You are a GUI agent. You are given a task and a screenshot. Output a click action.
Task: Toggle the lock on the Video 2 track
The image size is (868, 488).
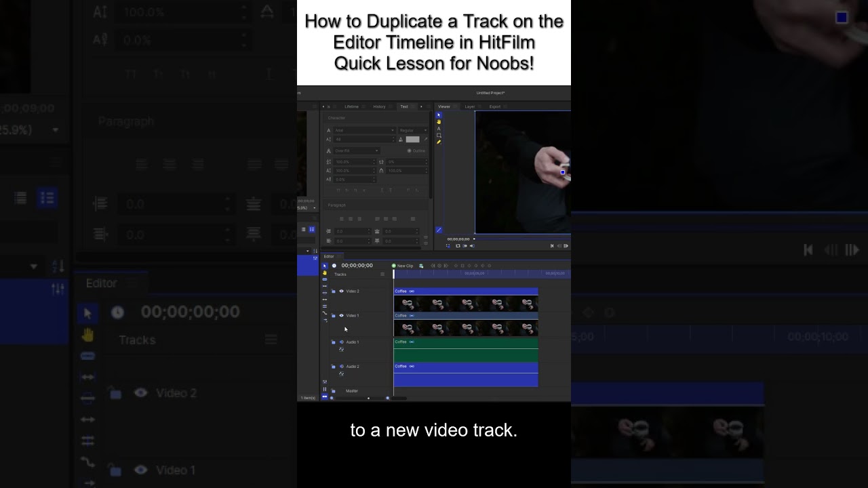click(x=333, y=291)
